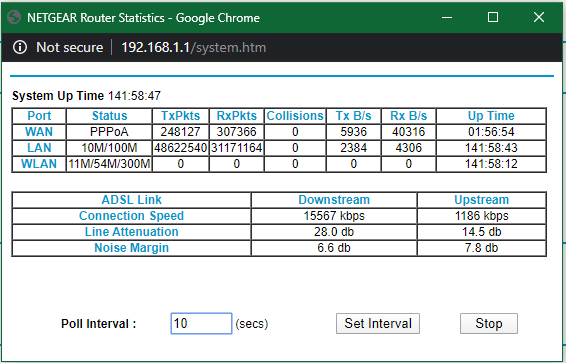Click upstream attenuation 14.5 db
The image size is (566, 363).
(x=482, y=232)
